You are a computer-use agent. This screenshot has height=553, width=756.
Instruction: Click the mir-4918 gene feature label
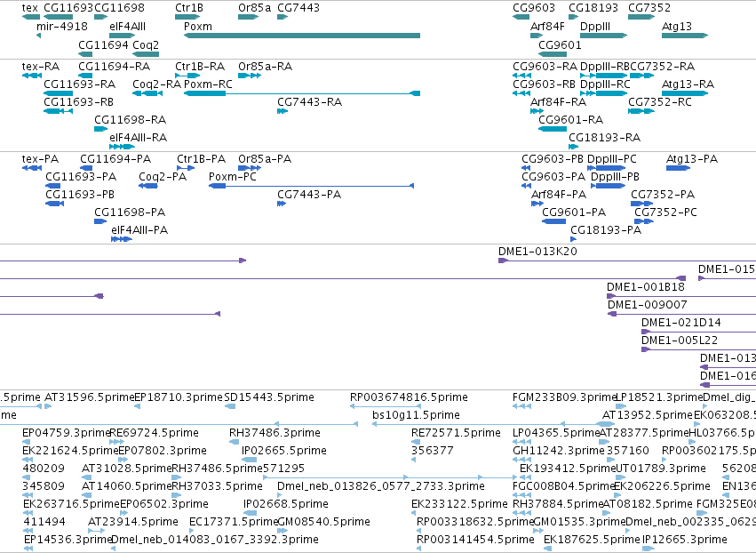coord(62,26)
